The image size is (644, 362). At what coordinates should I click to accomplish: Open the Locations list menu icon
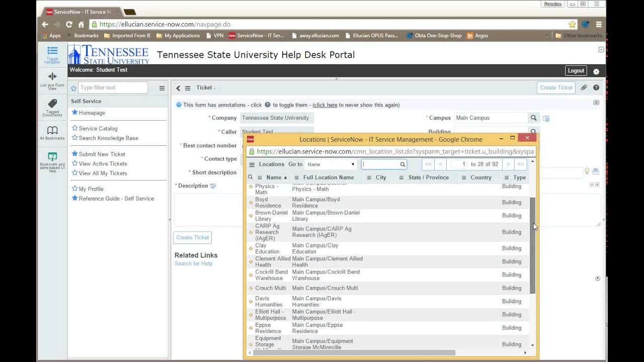(x=252, y=164)
